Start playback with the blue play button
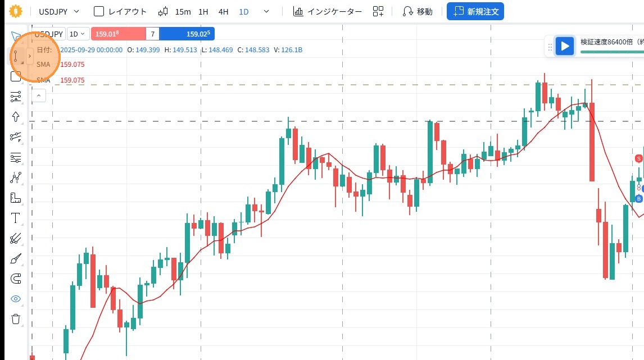The width and height of the screenshot is (644, 360). click(x=565, y=46)
